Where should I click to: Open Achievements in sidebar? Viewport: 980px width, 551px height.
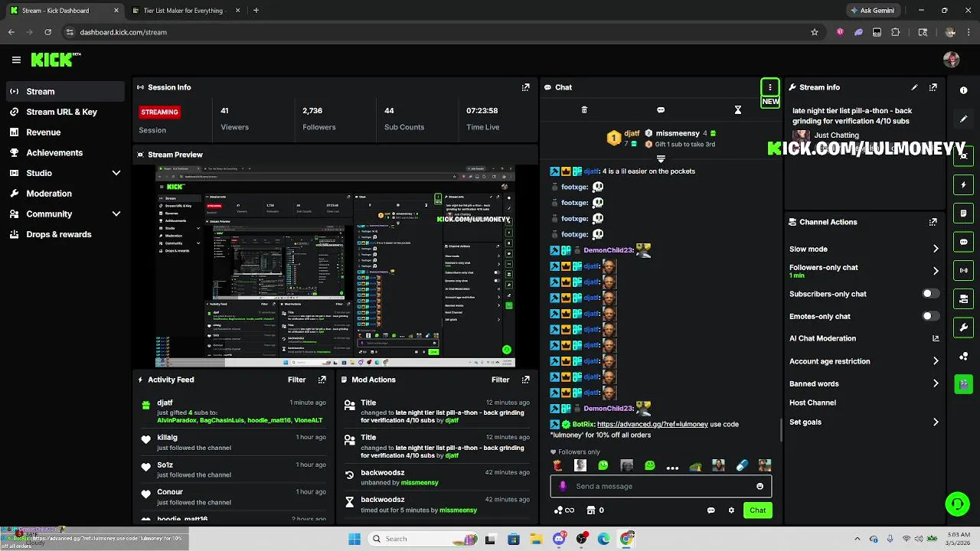[x=65, y=152]
